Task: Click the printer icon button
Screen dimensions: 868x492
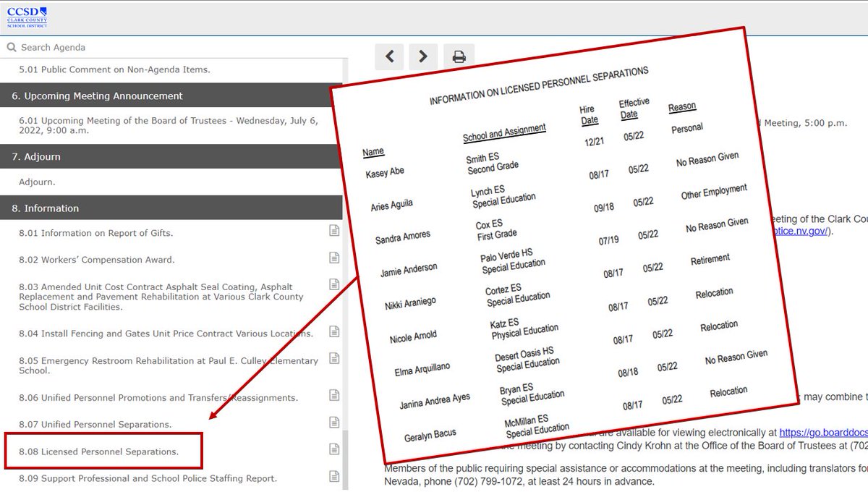Action: [459, 56]
